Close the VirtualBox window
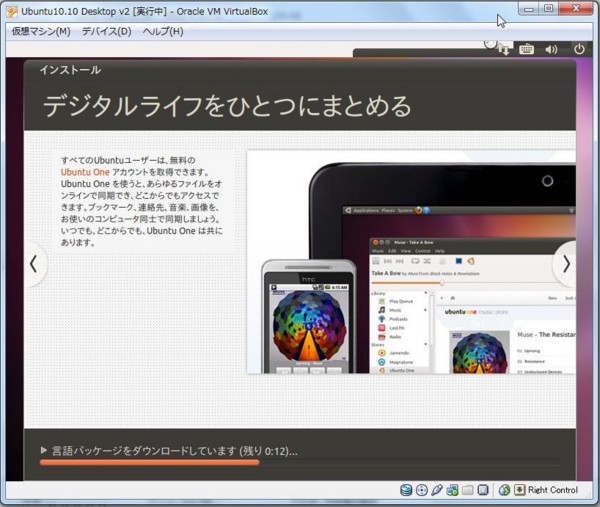The height and width of the screenshot is (507, 600). tap(576, 9)
